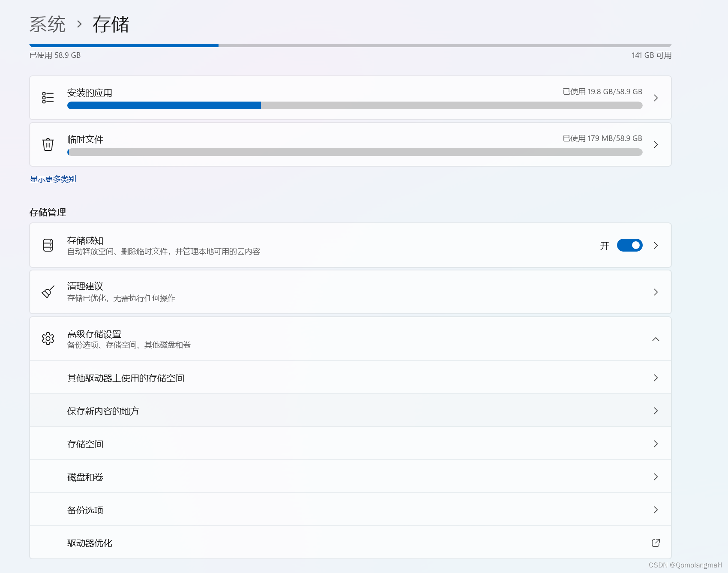
Task: Open chevron for 其他驱动器上使用的存储空间
Action: pos(656,378)
